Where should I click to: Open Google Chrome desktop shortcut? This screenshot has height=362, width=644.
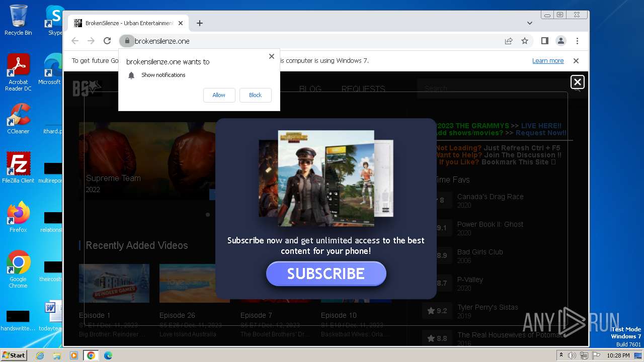coord(18,269)
